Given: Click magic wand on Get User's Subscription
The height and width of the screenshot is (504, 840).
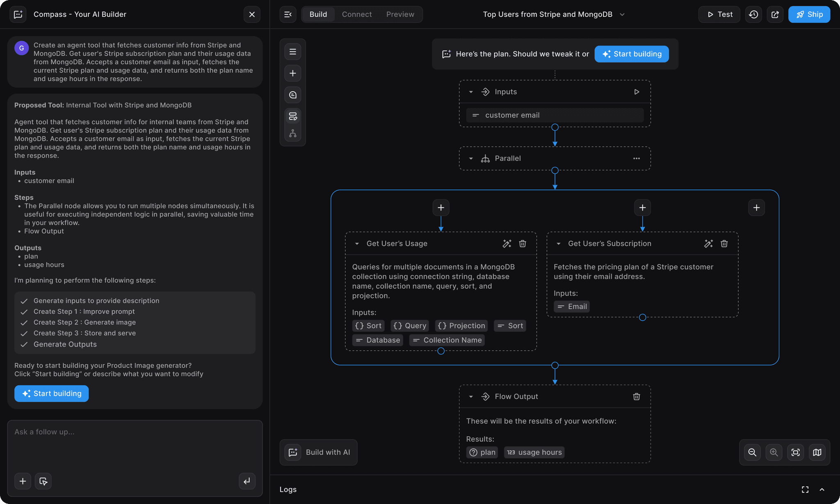Looking at the screenshot, I should (x=708, y=244).
